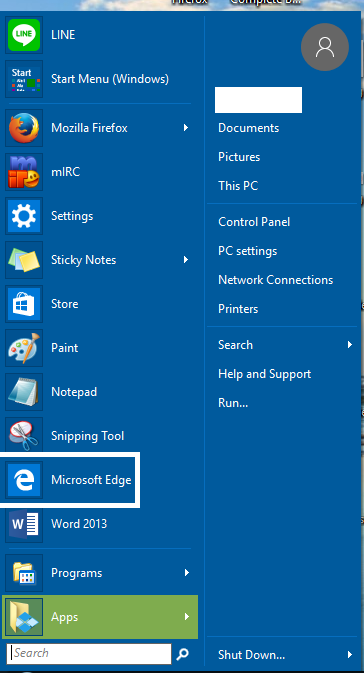Select the Mozilla Firefox label
This screenshot has height=673, width=364.
(x=89, y=128)
